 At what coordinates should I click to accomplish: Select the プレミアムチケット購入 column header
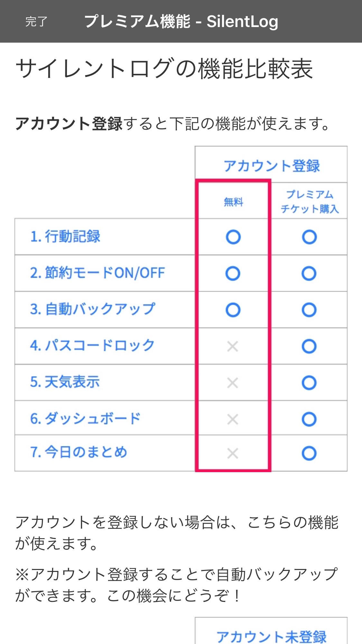pos(310,202)
